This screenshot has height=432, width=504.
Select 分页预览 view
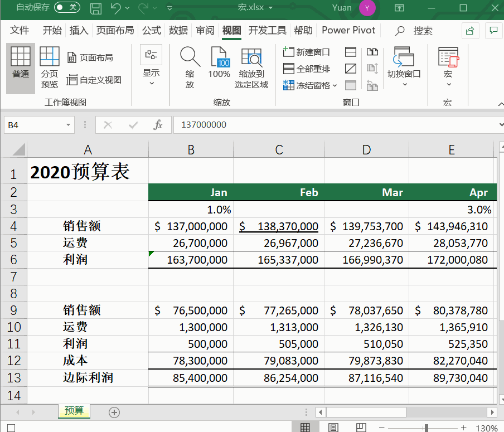[50, 68]
